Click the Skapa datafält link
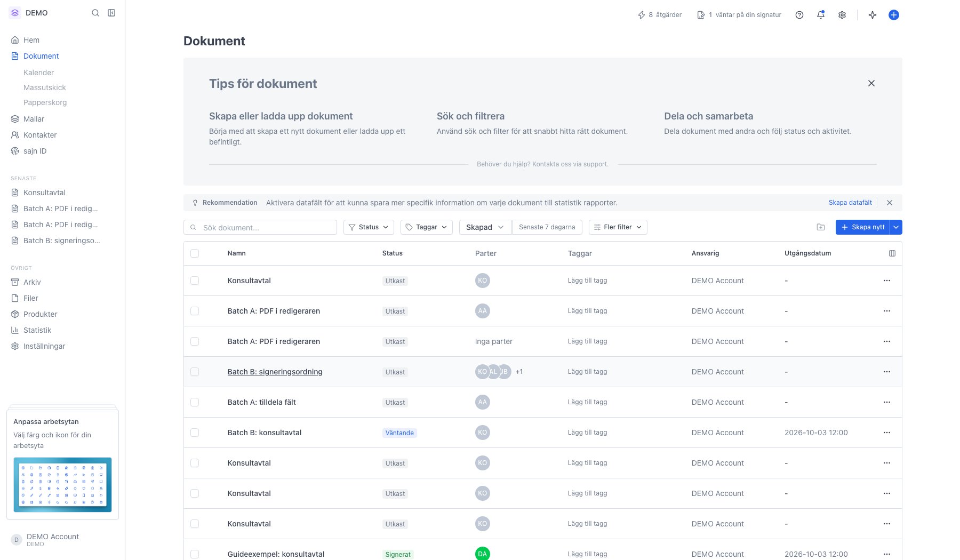This screenshot has height=560, width=960. coord(850,203)
